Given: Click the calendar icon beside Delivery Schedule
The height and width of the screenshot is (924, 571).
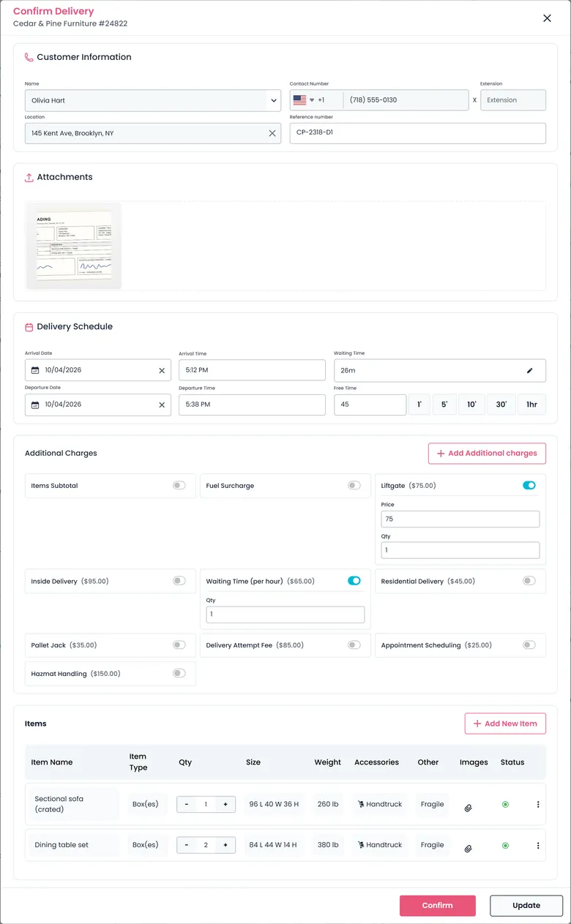Looking at the screenshot, I should tap(29, 327).
